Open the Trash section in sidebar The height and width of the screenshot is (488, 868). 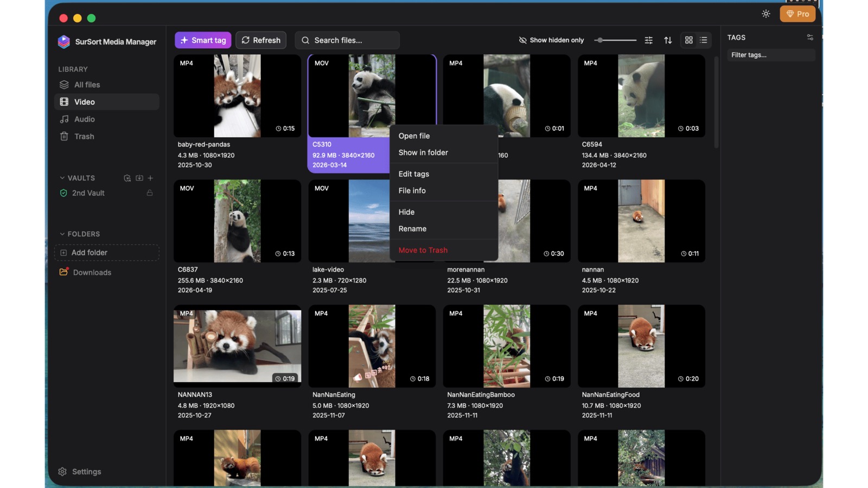coord(106,137)
